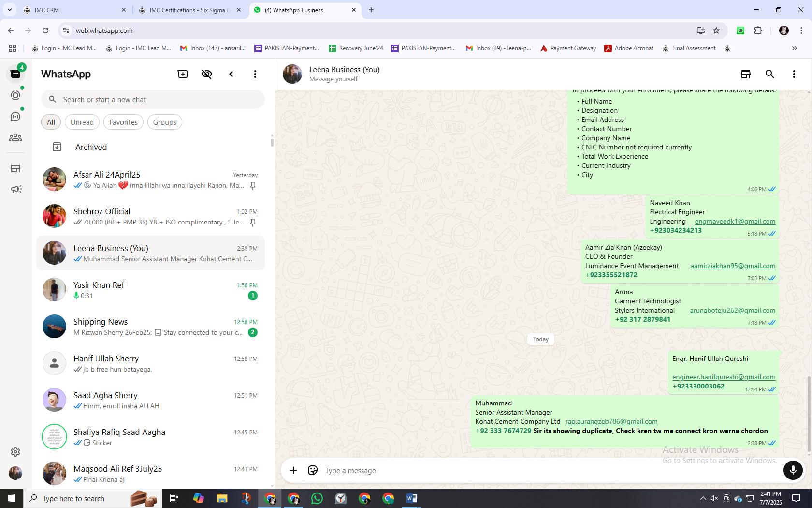Click the Search or start a new chat field
This screenshot has width=812, height=508.
click(x=153, y=100)
